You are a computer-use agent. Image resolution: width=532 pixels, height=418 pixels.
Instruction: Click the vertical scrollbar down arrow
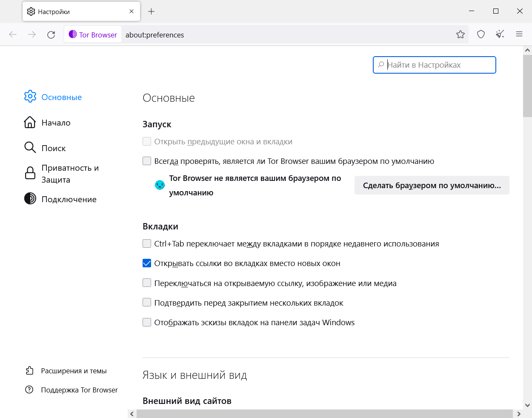click(527, 405)
